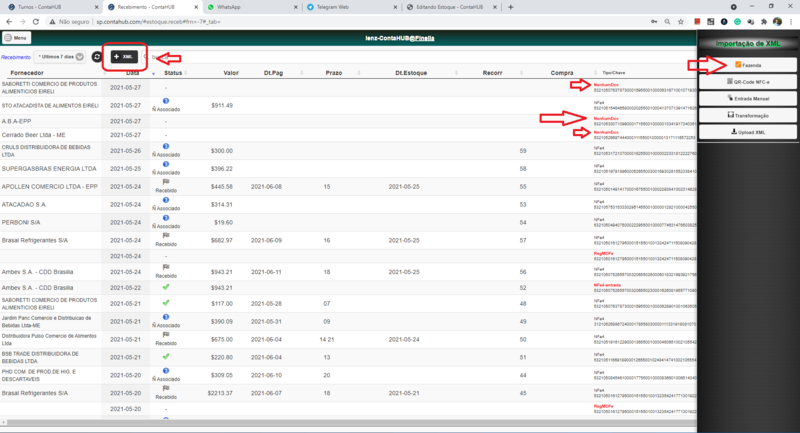Click the red RegMDFe label dated 2021-05-24
This screenshot has height=433, width=800.
(x=603, y=253)
